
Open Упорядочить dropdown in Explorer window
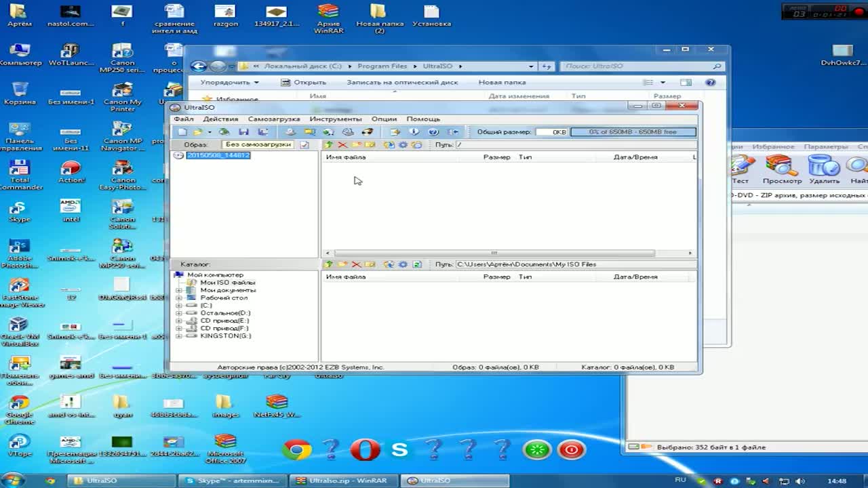(x=229, y=82)
